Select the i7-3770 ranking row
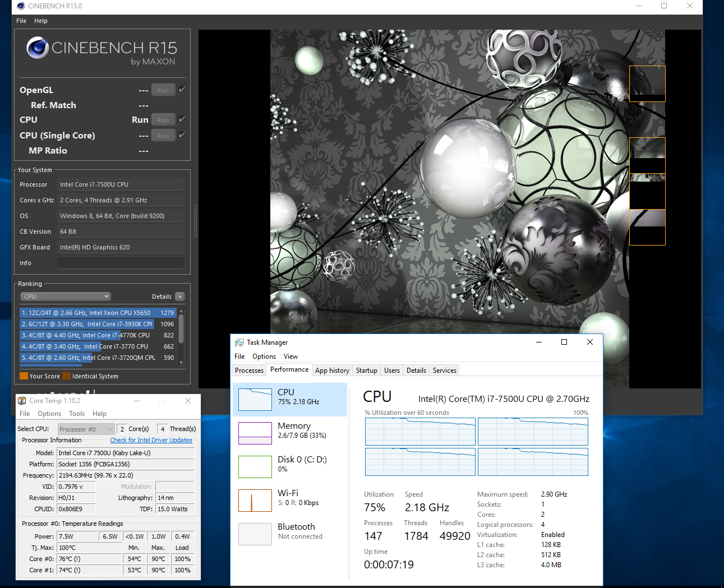The height and width of the screenshot is (588, 724). click(98, 346)
